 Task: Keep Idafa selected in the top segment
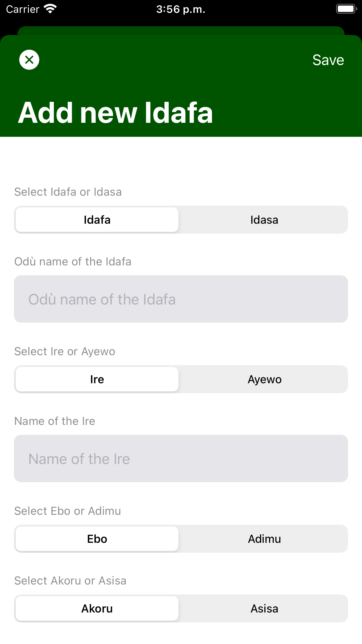97,220
